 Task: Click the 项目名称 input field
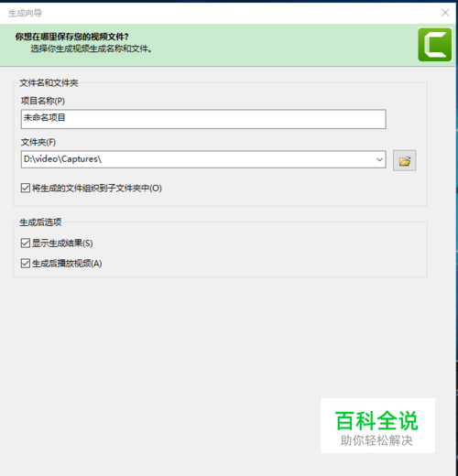click(203, 119)
